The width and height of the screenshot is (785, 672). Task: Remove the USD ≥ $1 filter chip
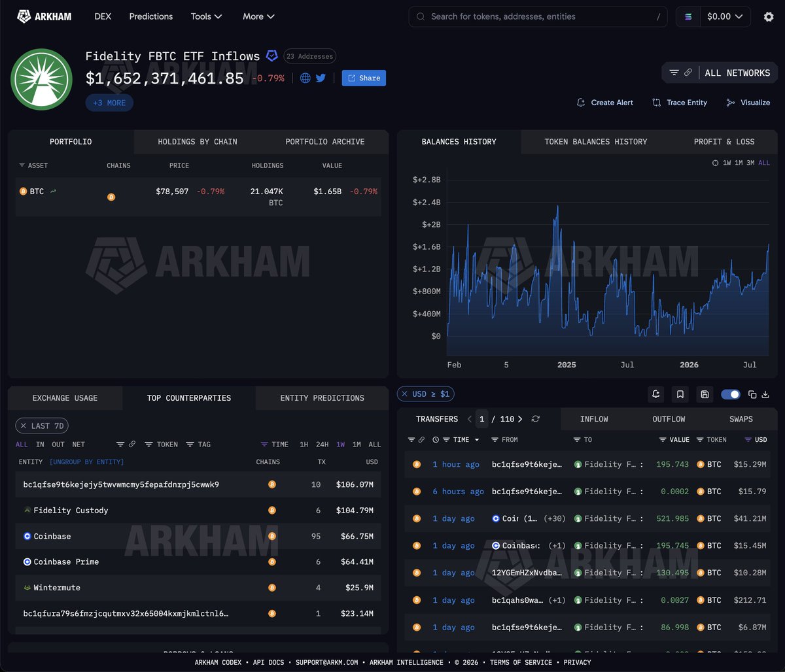point(405,394)
